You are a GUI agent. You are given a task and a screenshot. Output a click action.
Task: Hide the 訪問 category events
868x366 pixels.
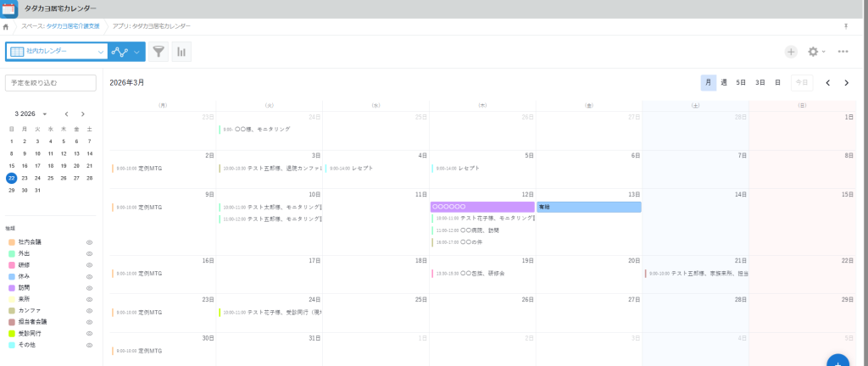[x=89, y=288]
